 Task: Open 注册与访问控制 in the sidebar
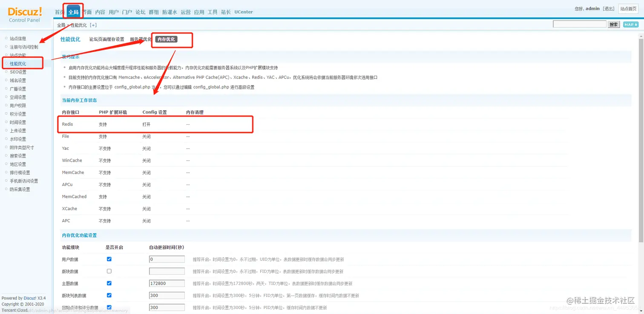24,47
